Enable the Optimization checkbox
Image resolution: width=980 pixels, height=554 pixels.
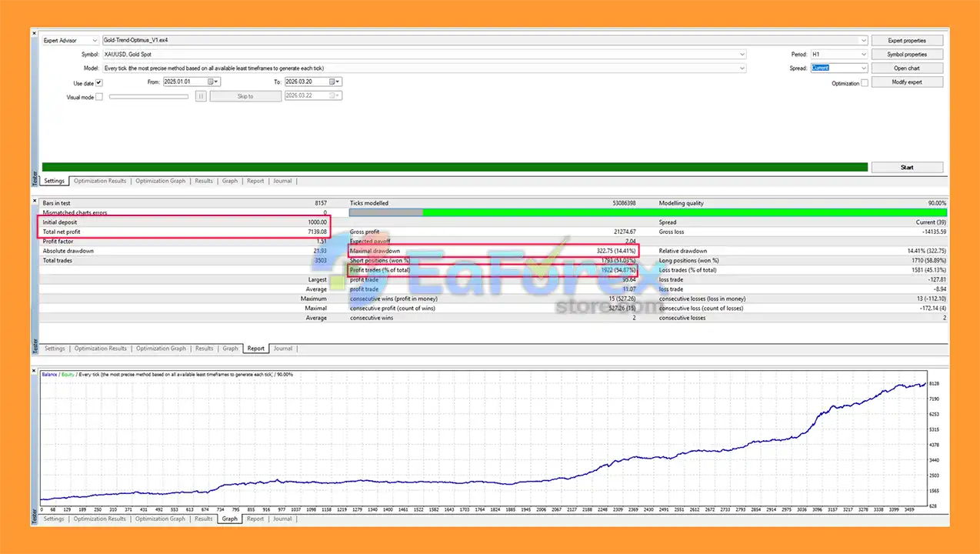(865, 83)
